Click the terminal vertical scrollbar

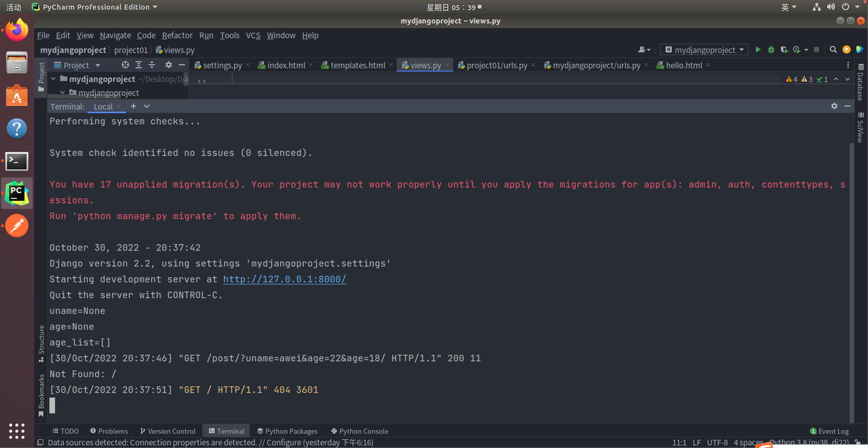point(851,283)
